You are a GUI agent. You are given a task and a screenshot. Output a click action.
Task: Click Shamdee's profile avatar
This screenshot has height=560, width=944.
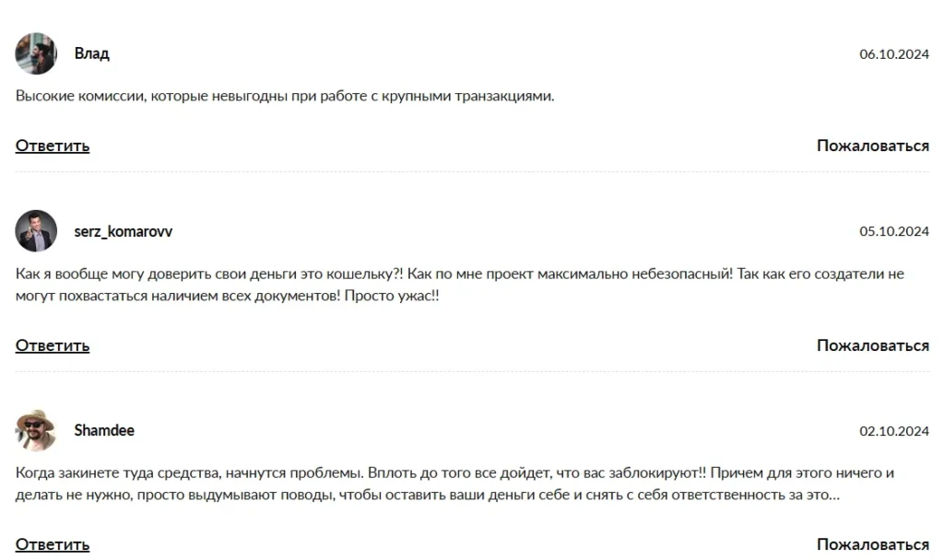[x=35, y=430]
